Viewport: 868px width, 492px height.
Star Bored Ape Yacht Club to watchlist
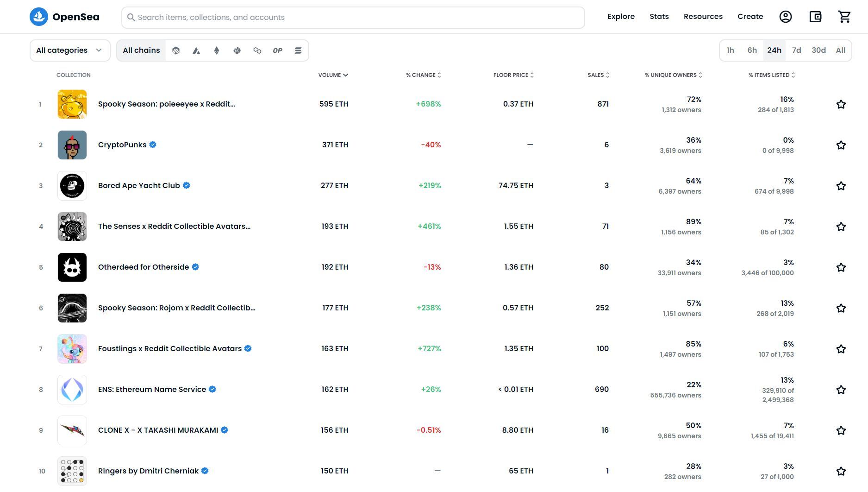(841, 186)
